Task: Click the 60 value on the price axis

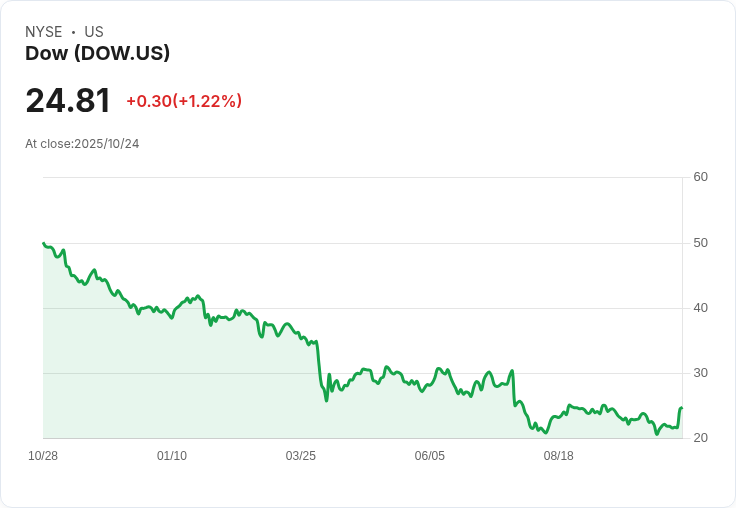Action: 701,177
